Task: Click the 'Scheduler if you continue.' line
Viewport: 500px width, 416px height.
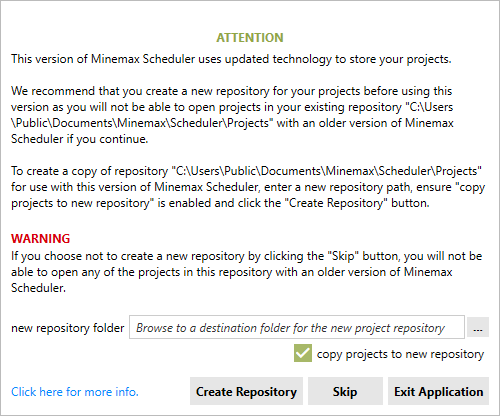Action: 80,139
